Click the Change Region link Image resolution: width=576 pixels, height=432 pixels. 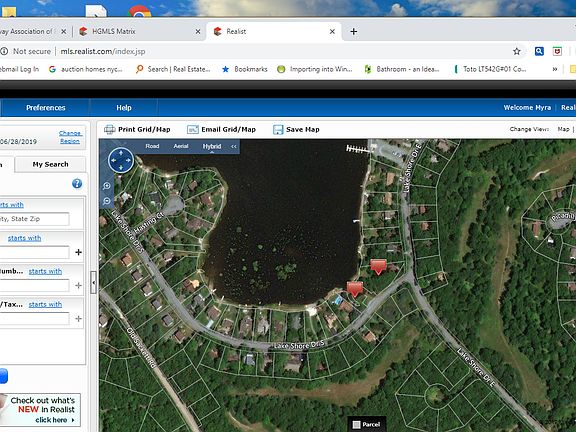tap(70, 137)
